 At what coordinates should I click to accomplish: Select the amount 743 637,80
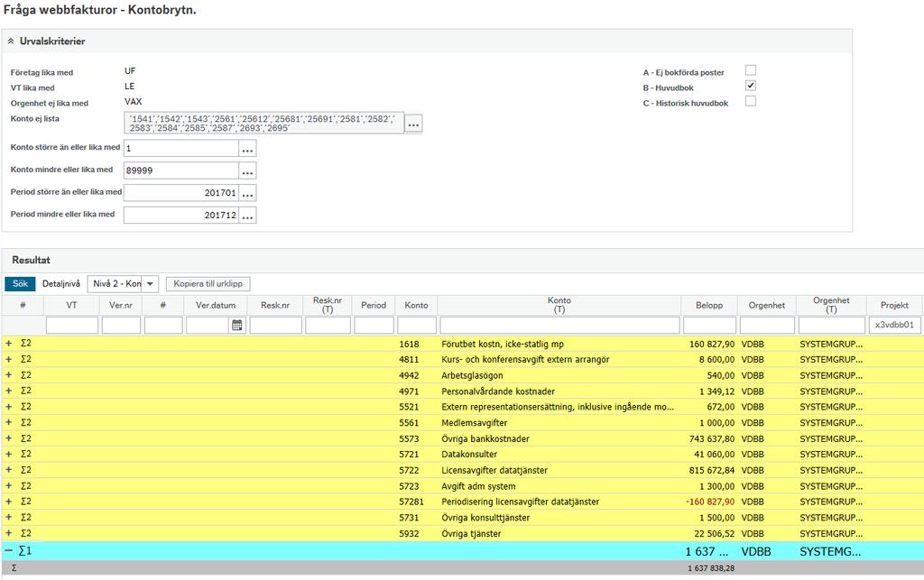pos(712,438)
